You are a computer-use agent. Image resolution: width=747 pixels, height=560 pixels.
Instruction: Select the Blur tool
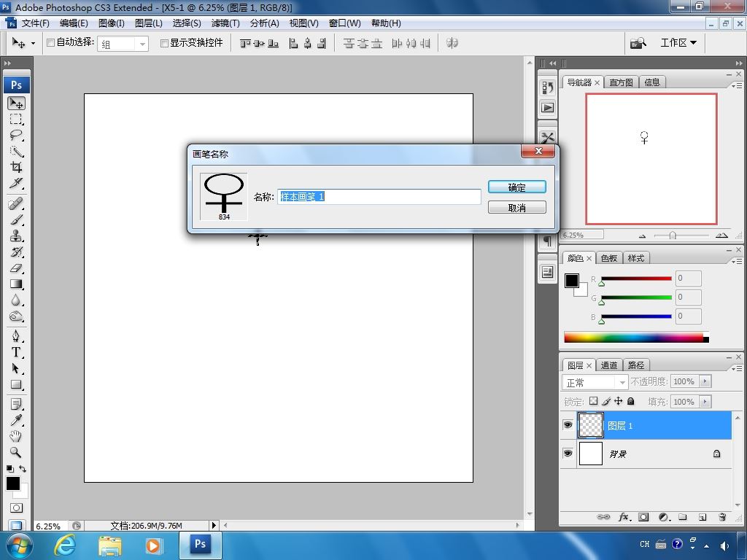click(x=16, y=300)
